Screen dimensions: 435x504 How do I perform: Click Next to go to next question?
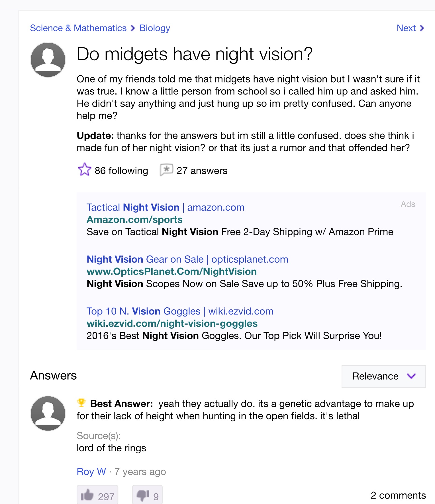tap(405, 28)
